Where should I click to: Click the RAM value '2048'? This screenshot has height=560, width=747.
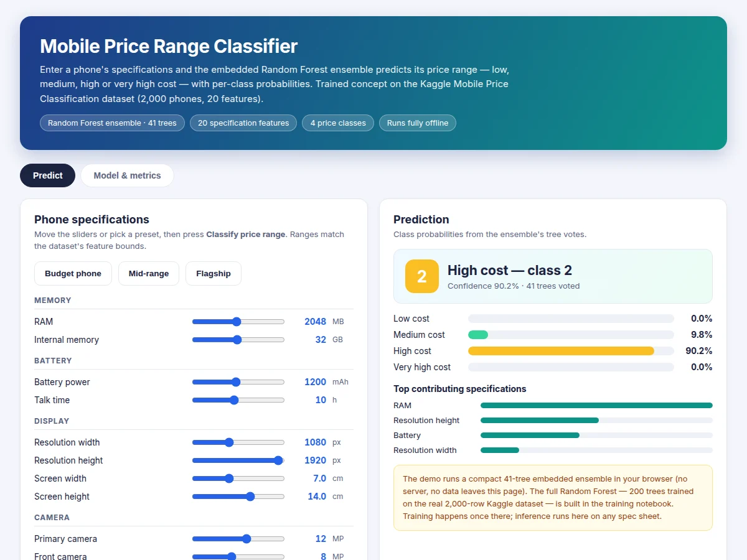[x=315, y=322]
